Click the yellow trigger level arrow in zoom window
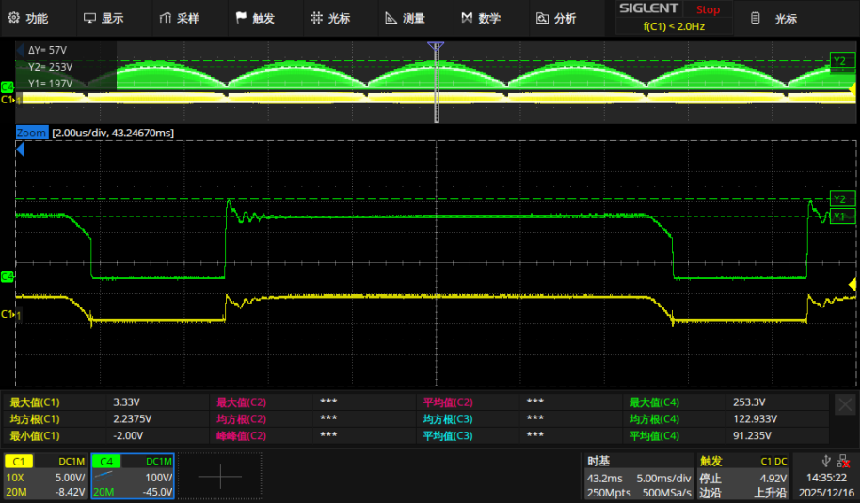The height and width of the screenshot is (504, 861). (x=853, y=284)
